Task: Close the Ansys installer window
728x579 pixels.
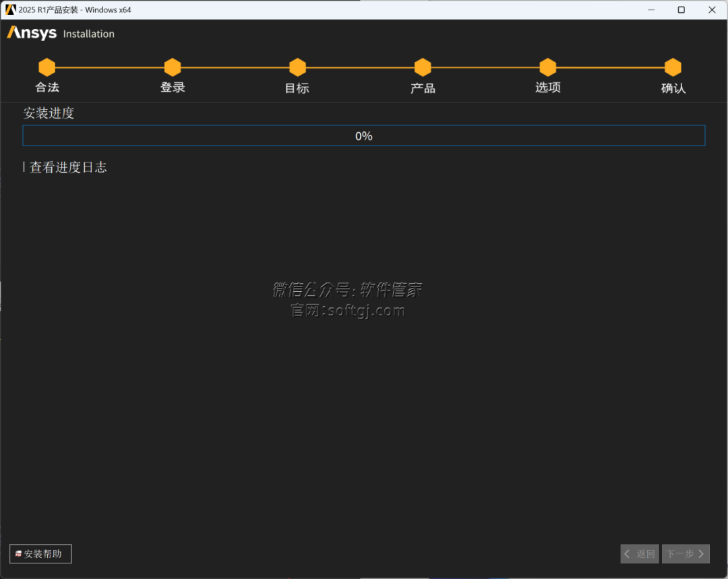Action: [712, 9]
